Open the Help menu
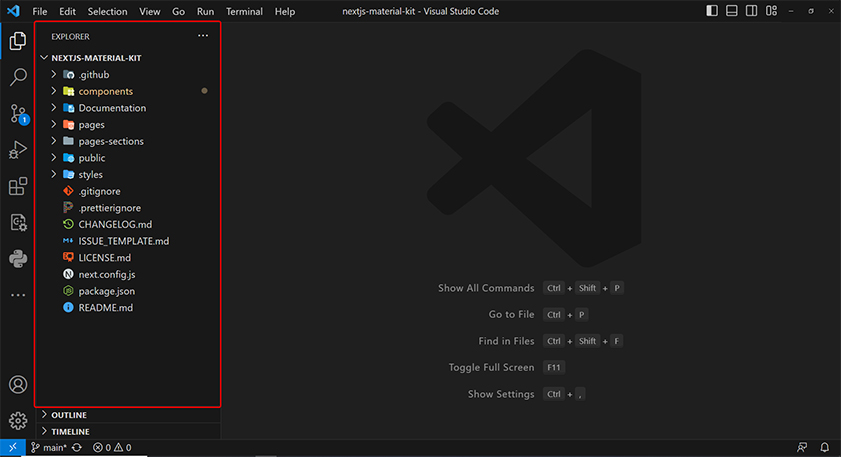841x457 pixels. (285, 11)
